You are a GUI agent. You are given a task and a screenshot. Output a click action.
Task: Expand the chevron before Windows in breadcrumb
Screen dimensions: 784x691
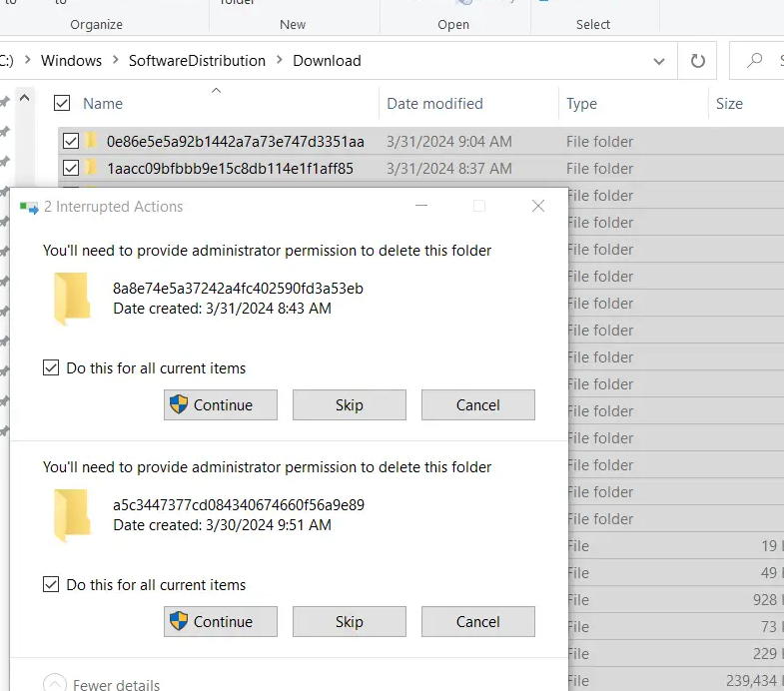(28, 60)
